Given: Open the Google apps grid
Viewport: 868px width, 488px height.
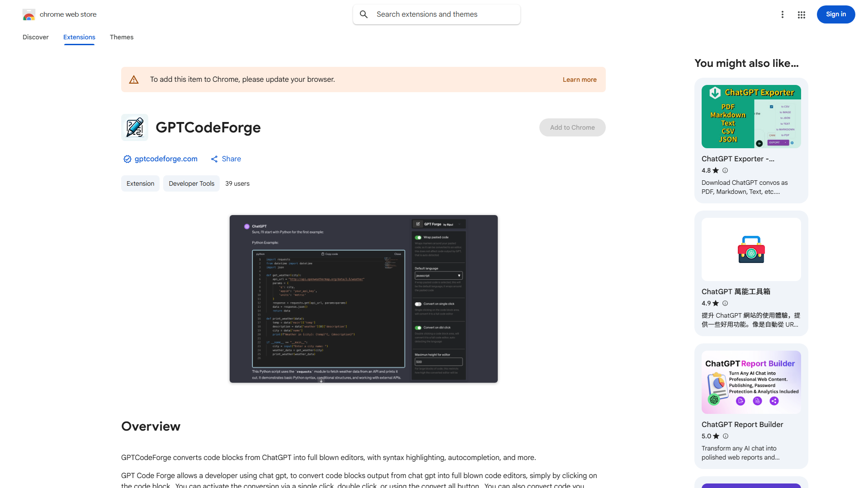Looking at the screenshot, I should pyautogui.click(x=801, y=14).
